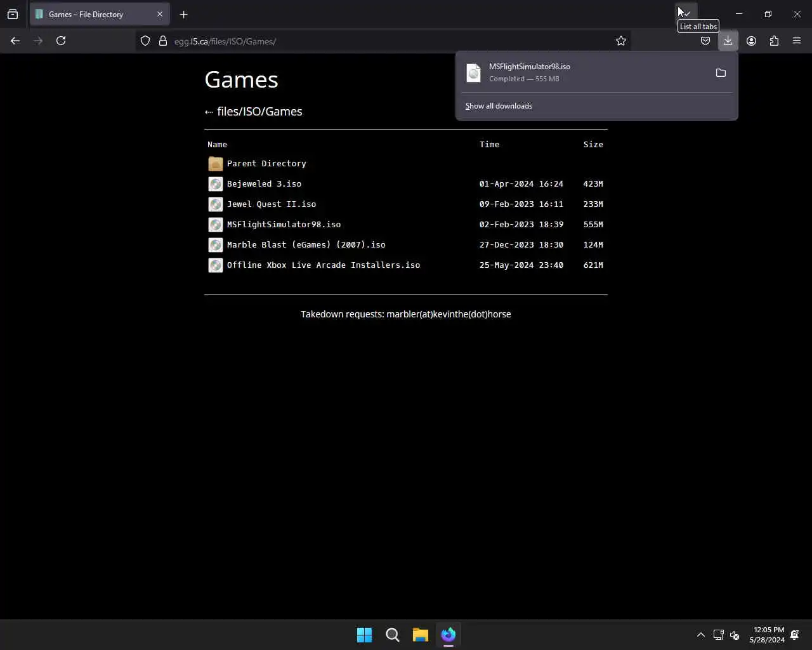
Task: Click the disc icon beside Marble Blast
Action: pyautogui.click(x=216, y=245)
